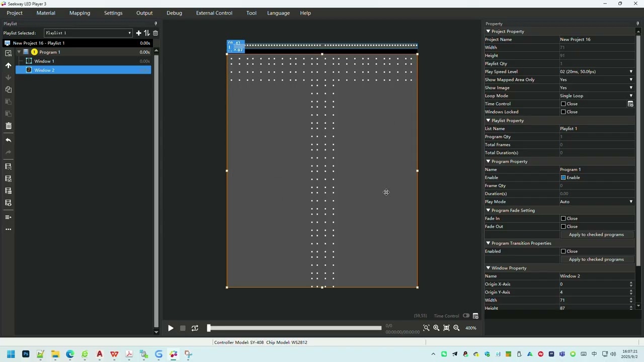This screenshot has width=644, height=362.
Task: Open time control settings under canvas
Action: (x=475, y=316)
